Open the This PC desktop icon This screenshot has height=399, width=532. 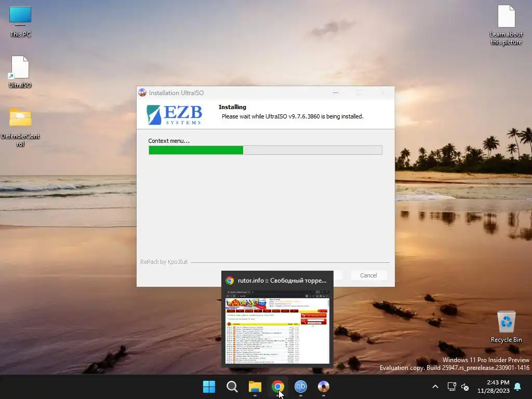[x=20, y=22]
